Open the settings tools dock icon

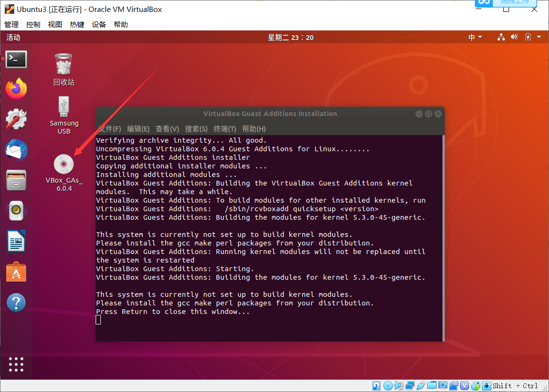(x=16, y=119)
